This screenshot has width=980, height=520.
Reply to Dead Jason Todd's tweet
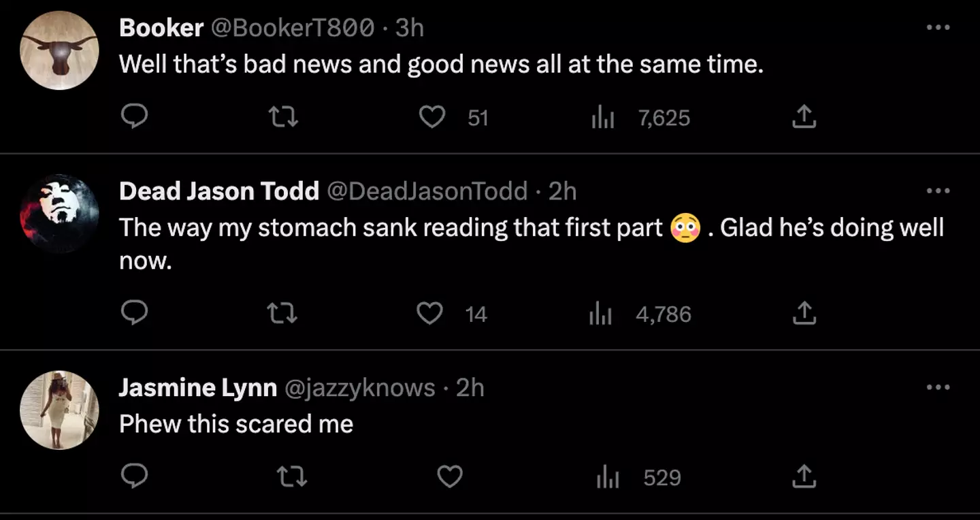[x=134, y=314]
